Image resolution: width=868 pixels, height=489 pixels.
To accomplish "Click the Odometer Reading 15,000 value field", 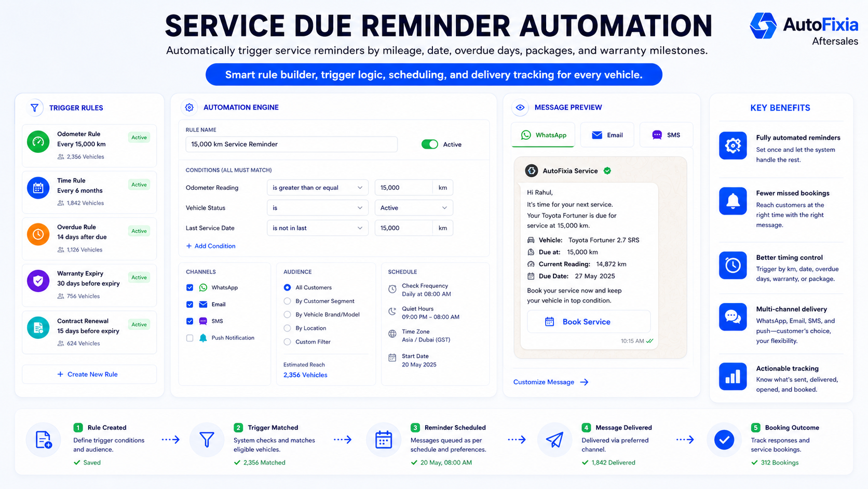I will point(403,188).
